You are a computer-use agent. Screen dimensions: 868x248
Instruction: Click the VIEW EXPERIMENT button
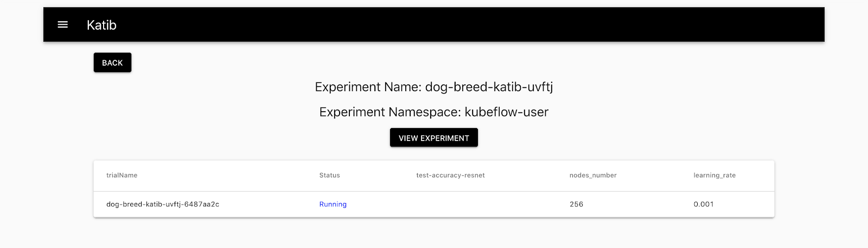pyautogui.click(x=433, y=138)
